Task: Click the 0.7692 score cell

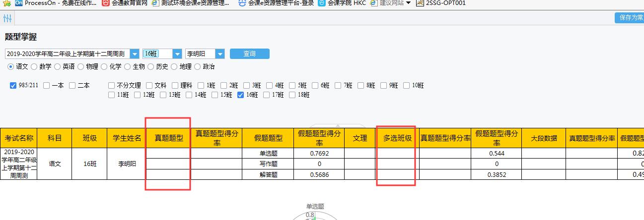Action: pyautogui.click(x=319, y=153)
